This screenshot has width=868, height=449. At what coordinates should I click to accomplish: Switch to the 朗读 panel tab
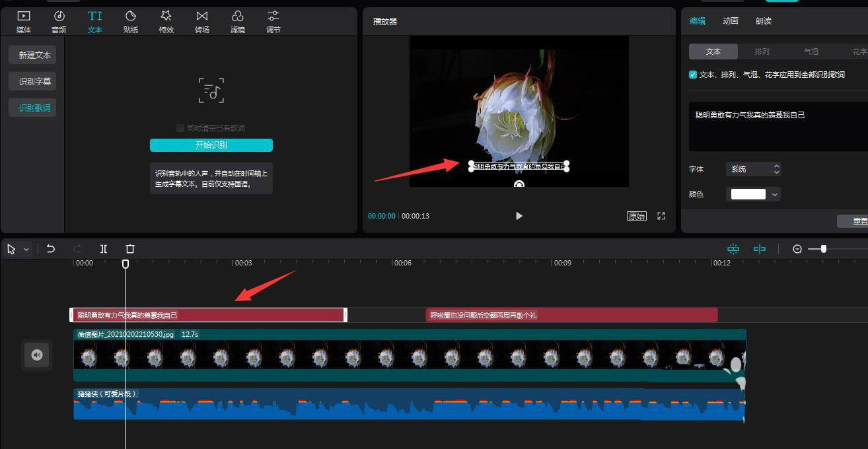pos(764,21)
